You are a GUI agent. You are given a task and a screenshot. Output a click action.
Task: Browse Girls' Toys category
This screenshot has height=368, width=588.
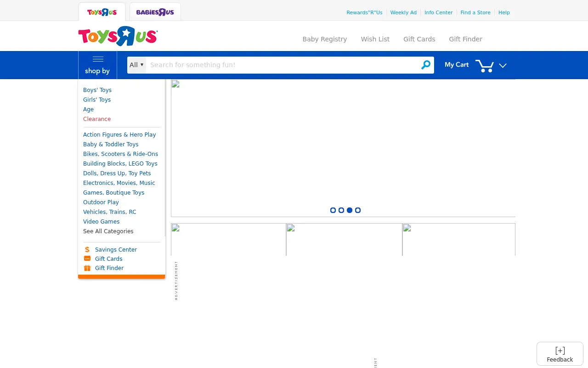pyautogui.click(x=97, y=100)
